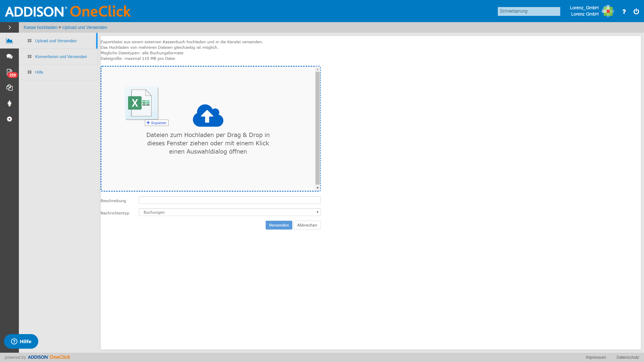This screenshot has width=644, height=362.
Task: Click the drop zone scrollbar down arrow
Action: click(317, 188)
